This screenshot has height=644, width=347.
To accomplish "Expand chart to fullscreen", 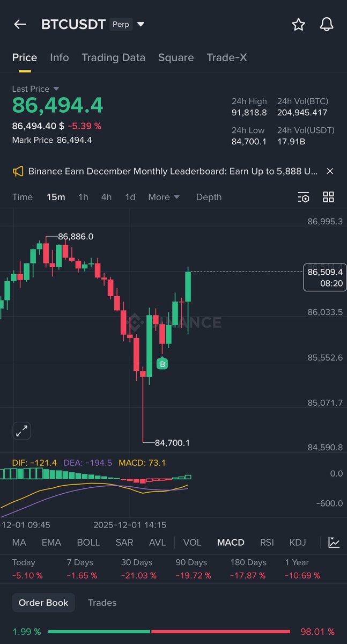I will (x=22, y=431).
